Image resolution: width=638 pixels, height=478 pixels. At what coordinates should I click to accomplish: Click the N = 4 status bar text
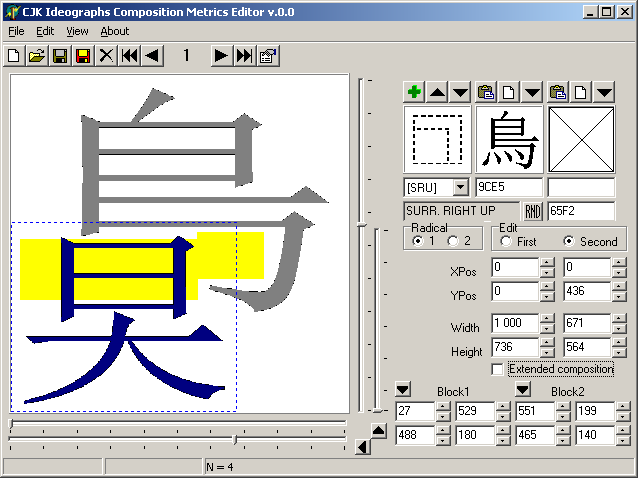tap(220, 467)
